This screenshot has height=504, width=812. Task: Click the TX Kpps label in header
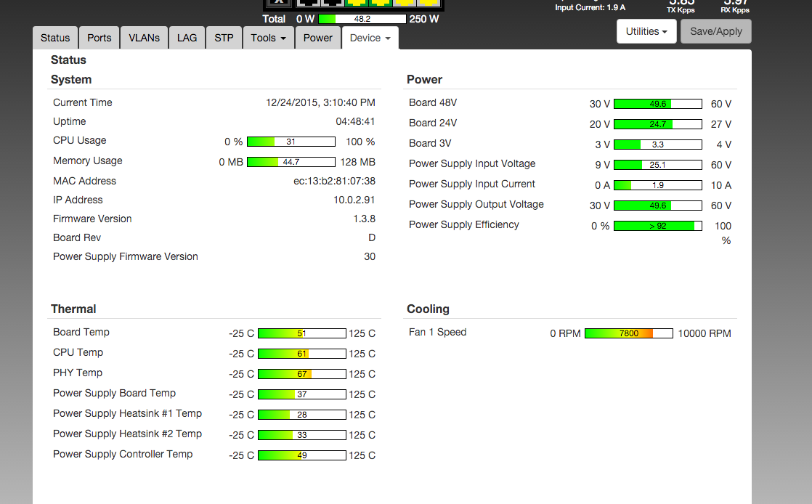pyautogui.click(x=681, y=10)
